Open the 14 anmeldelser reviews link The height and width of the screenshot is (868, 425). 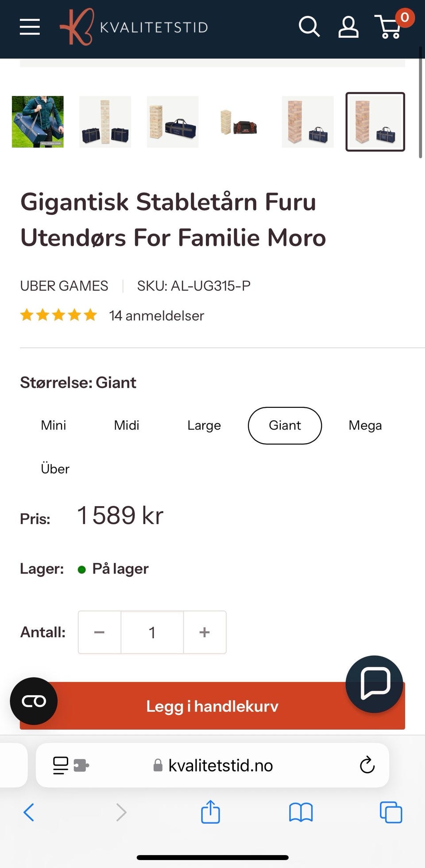(x=157, y=316)
